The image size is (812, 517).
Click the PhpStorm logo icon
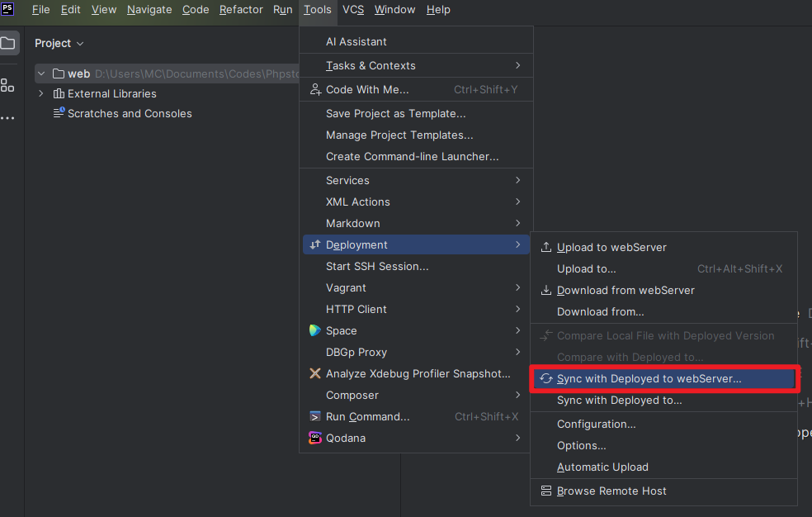point(7,8)
